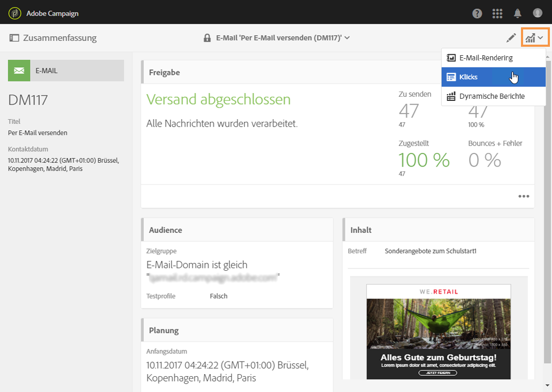Toggle the Zusammenfassung side panel icon
Screen dimensions: 552x392
(14, 38)
